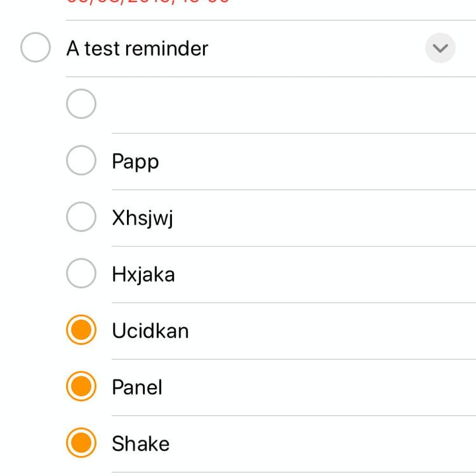Image resolution: width=476 pixels, height=476 pixels.
Task: Click blank area right of Shake title
Action: point(317,444)
